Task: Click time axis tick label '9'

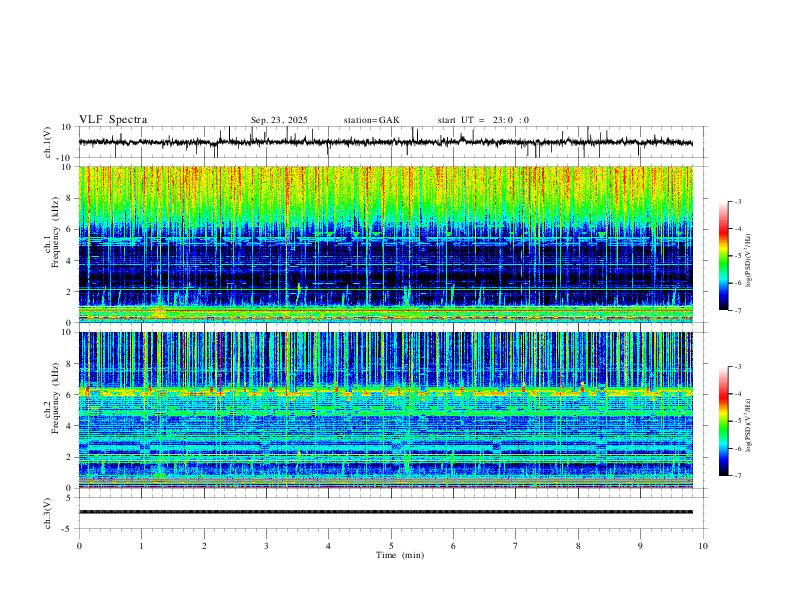Action: 640,546
